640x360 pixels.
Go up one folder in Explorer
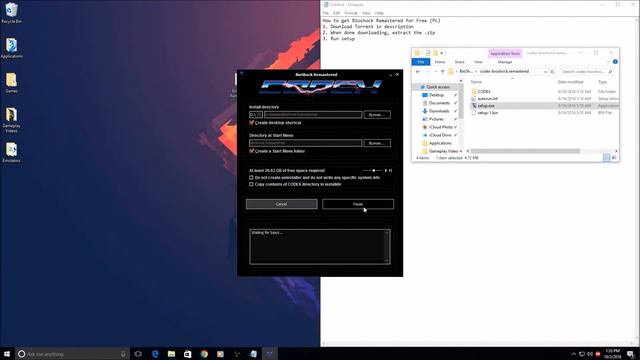tap(442, 72)
